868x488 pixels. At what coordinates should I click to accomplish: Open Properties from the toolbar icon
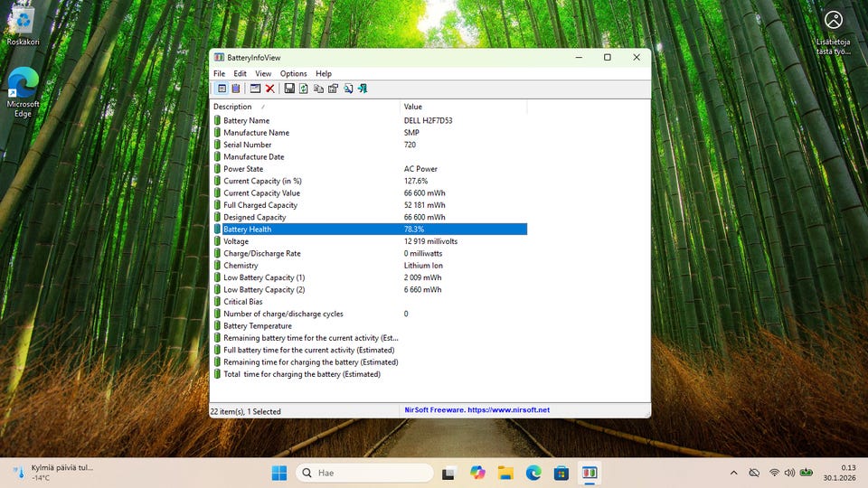333,89
